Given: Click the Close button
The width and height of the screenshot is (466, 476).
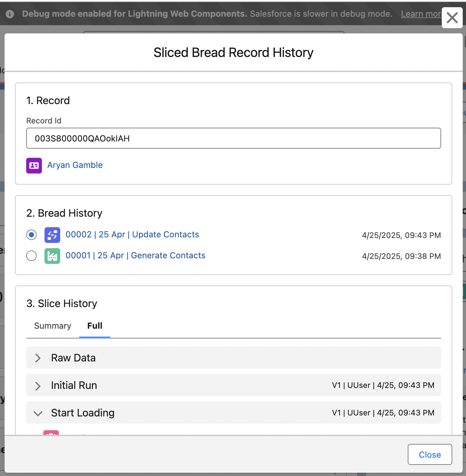Looking at the screenshot, I should pyautogui.click(x=429, y=454).
